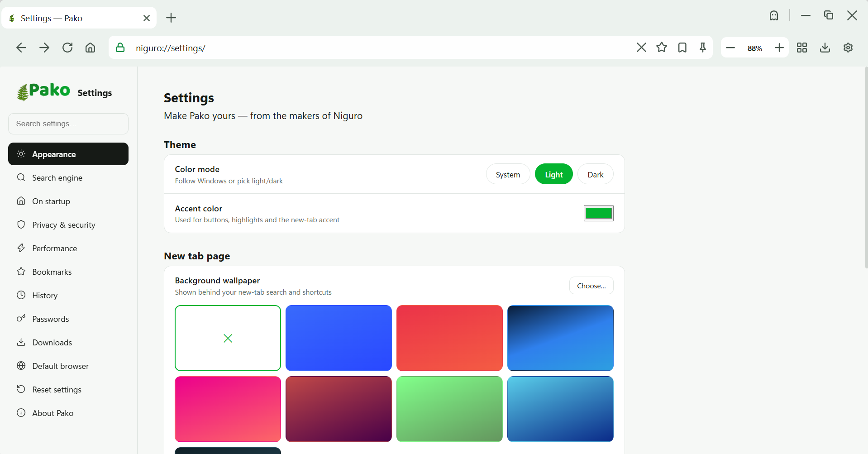Screen dimensions: 868x454
Task: Open the home page
Action: click(x=91, y=48)
